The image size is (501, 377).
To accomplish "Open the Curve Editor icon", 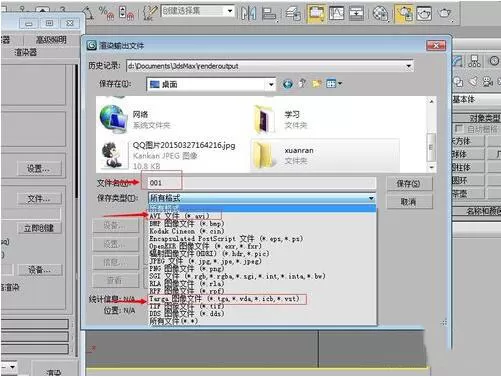I will (336, 13).
